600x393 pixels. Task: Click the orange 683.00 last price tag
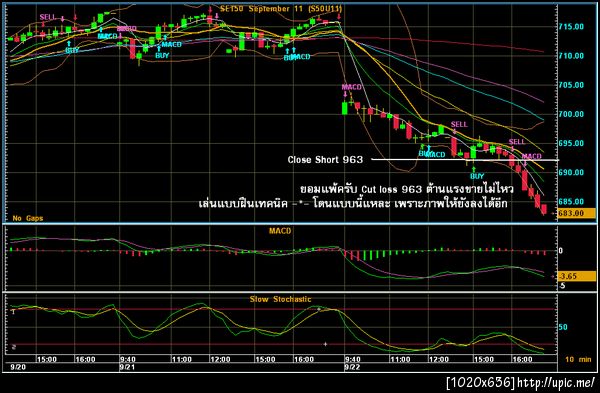coord(577,213)
